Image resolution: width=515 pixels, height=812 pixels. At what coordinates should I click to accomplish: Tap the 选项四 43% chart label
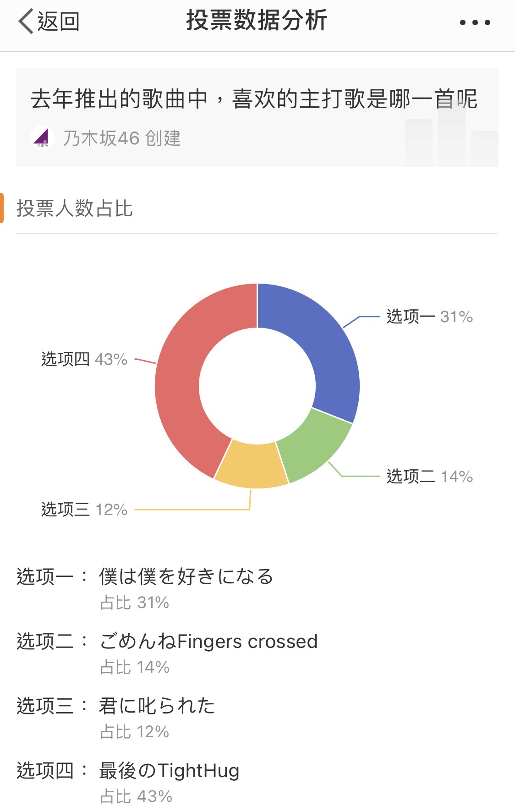(84, 359)
